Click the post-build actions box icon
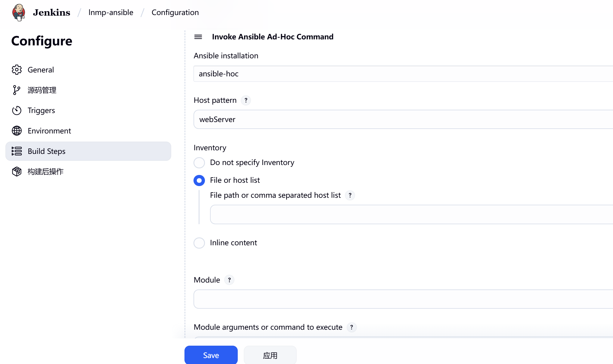The height and width of the screenshot is (364, 613). pos(17,171)
